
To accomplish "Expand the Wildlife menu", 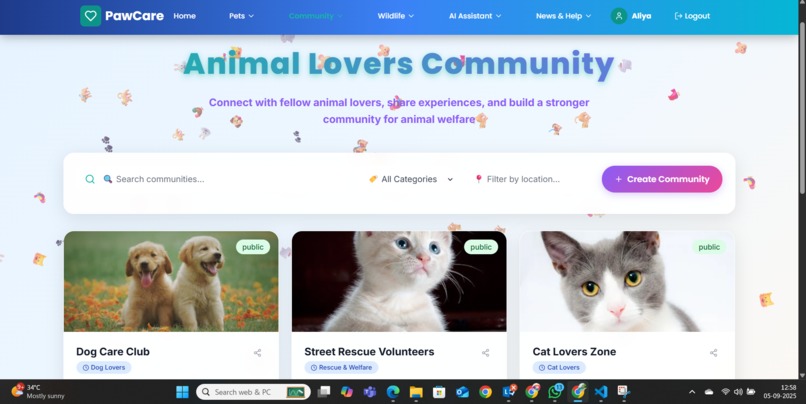I will [396, 16].
